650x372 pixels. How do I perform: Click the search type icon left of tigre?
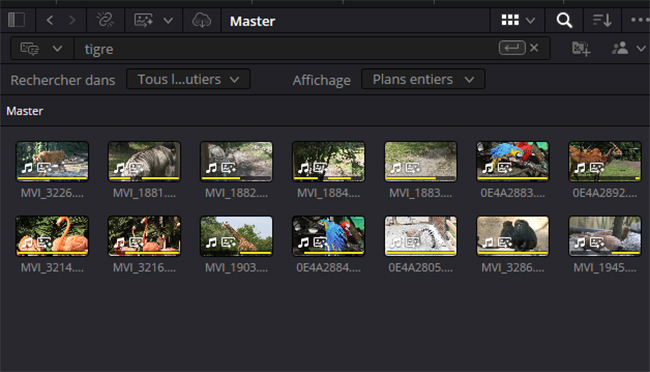[30, 49]
